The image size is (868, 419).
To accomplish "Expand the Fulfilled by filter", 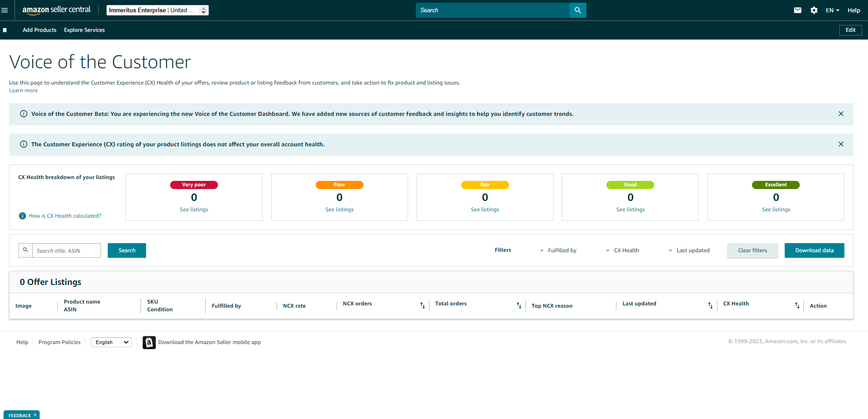I will click(x=558, y=250).
